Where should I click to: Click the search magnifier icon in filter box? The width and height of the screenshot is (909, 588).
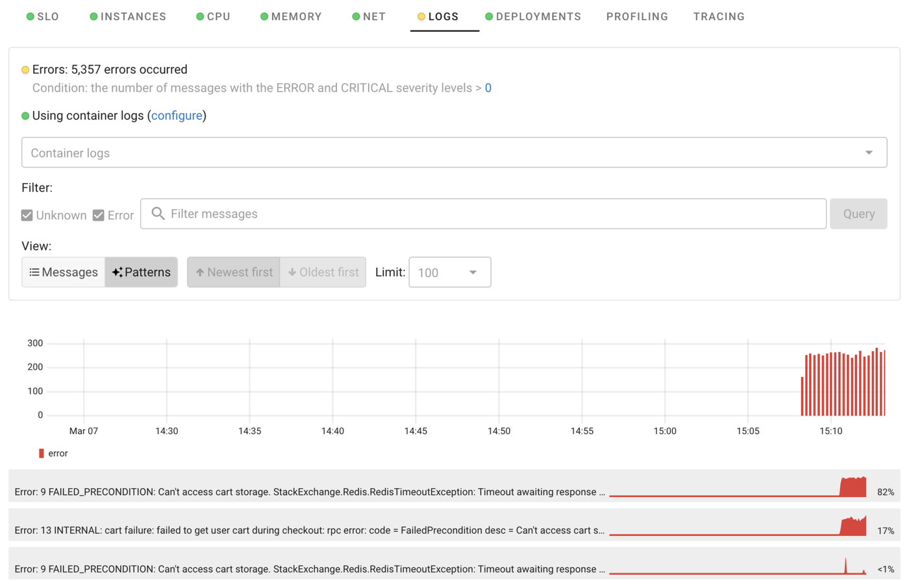(x=158, y=214)
